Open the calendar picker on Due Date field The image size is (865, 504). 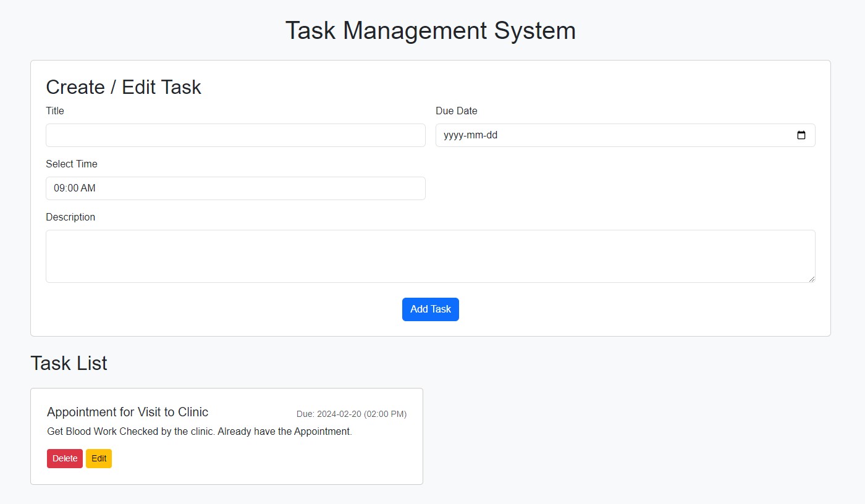coord(801,135)
